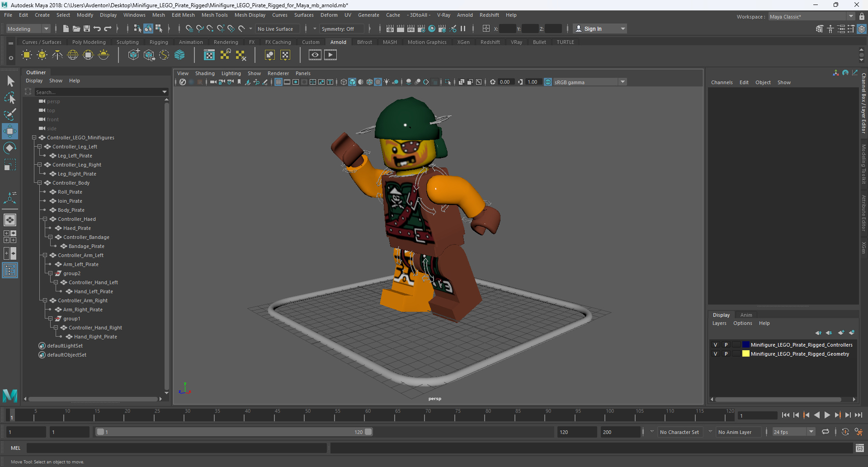
Task: Create Arnold skydome light shelf icon
Action: [73, 55]
